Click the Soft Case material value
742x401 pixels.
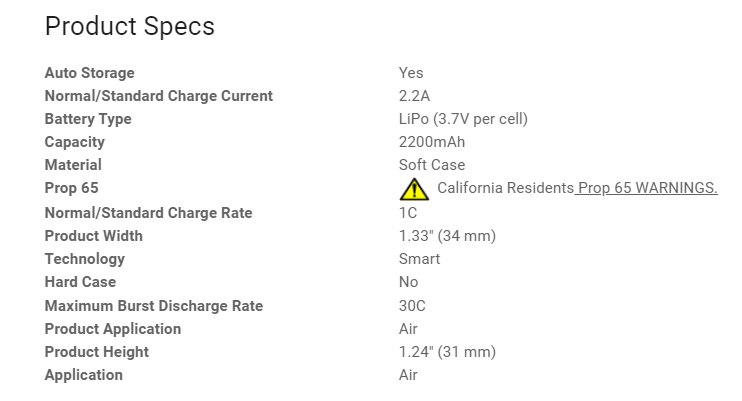coord(432,165)
